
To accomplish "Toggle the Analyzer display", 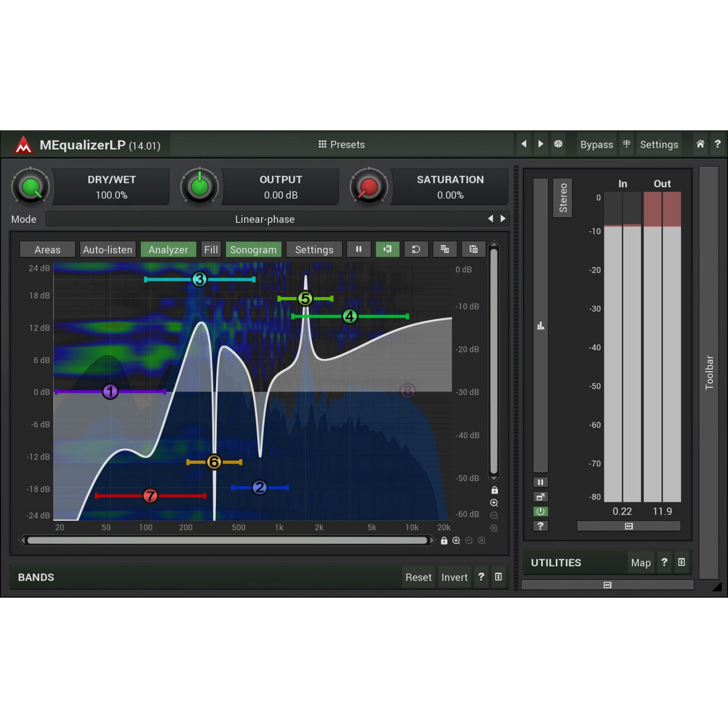I will 168,249.
